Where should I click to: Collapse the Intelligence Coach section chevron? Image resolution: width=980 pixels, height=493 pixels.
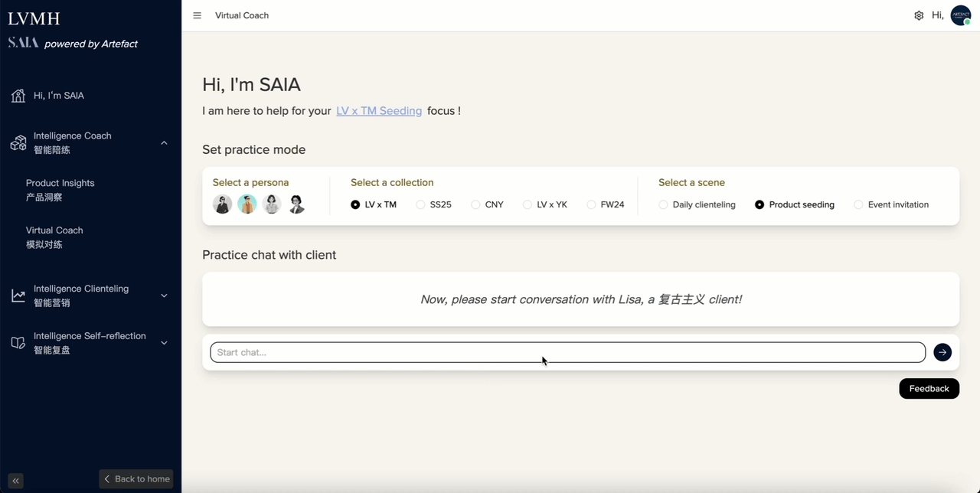pyautogui.click(x=164, y=142)
